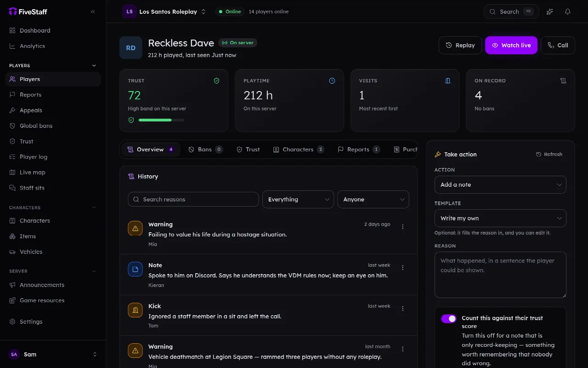Click the Call button
This screenshot has width=588, height=368.
tap(558, 45)
